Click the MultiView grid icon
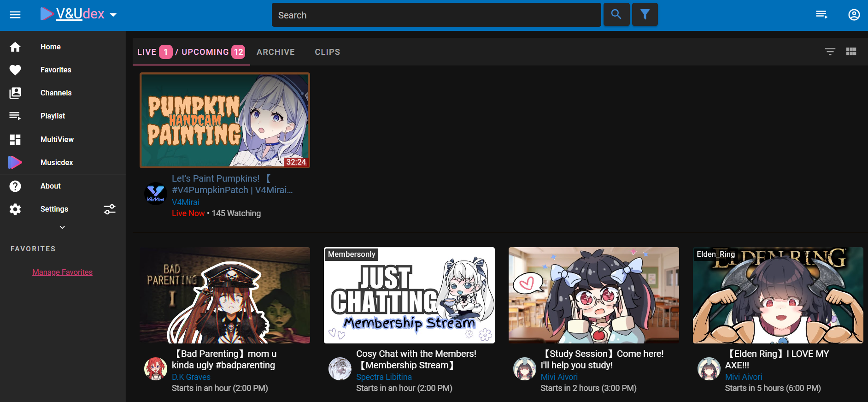This screenshot has height=402, width=868. click(x=15, y=140)
